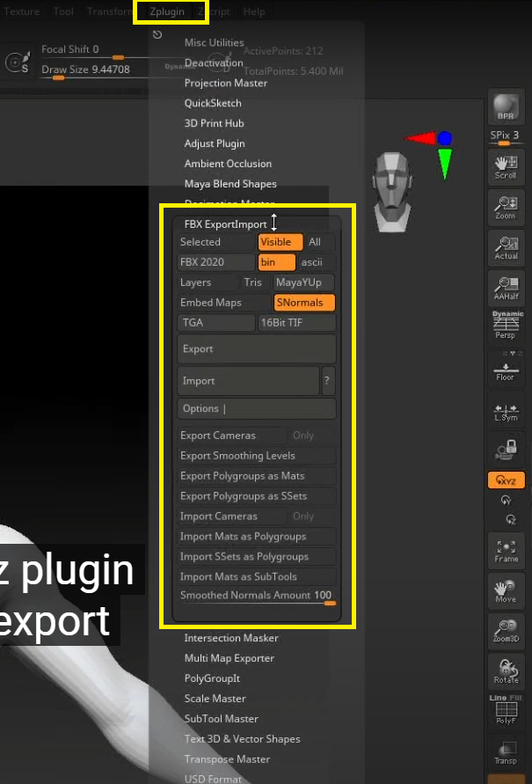Open the Zscript menu
Image resolution: width=532 pixels, height=784 pixels.
click(214, 11)
